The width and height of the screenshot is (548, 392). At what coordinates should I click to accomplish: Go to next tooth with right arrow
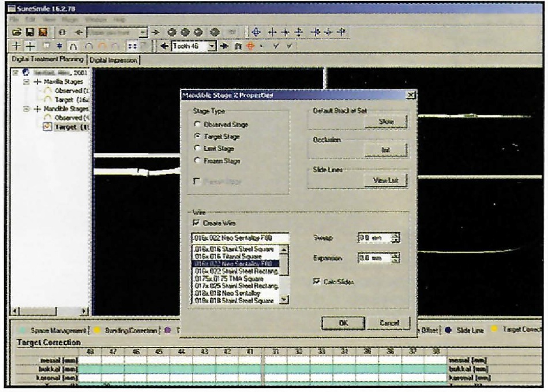click(224, 46)
